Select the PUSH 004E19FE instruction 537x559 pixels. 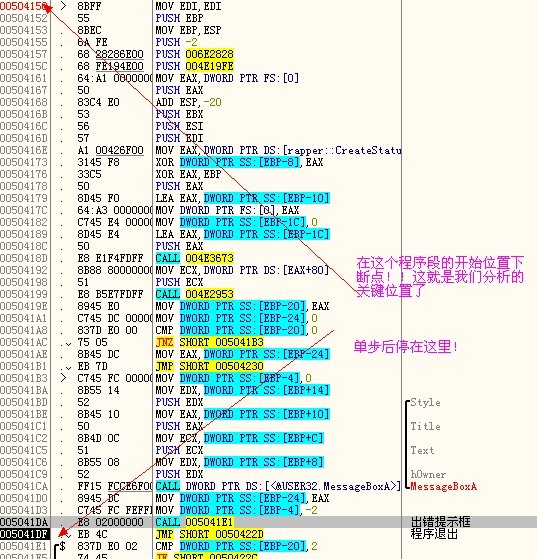coord(195,66)
